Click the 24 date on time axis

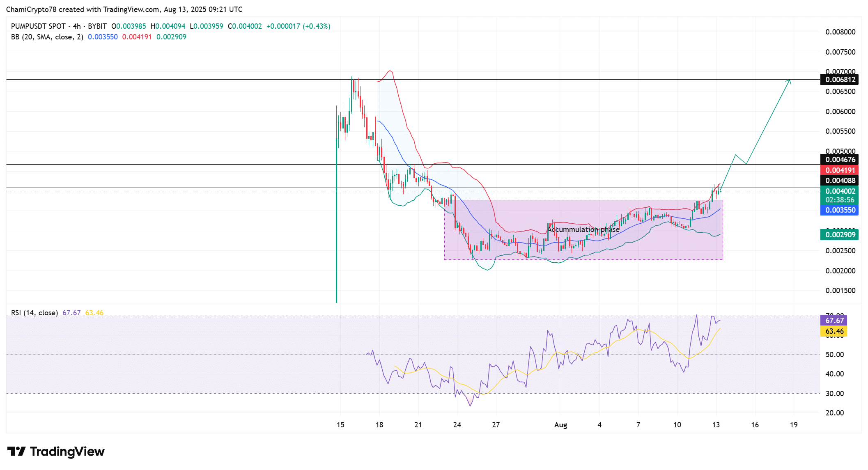tap(457, 425)
